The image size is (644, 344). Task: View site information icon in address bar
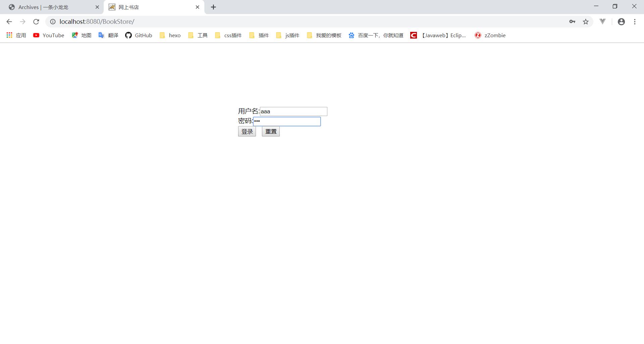53,22
